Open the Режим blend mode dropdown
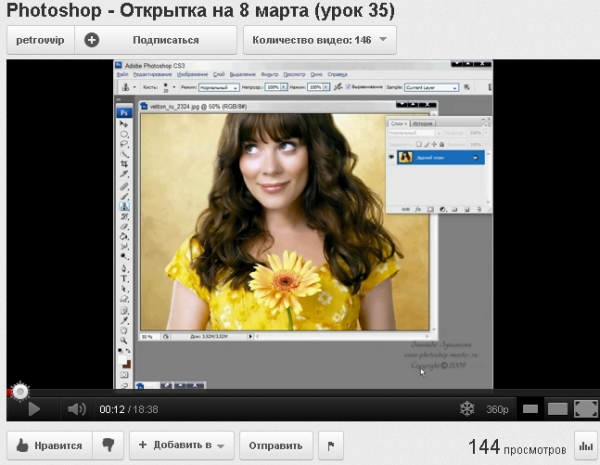 [x=219, y=87]
